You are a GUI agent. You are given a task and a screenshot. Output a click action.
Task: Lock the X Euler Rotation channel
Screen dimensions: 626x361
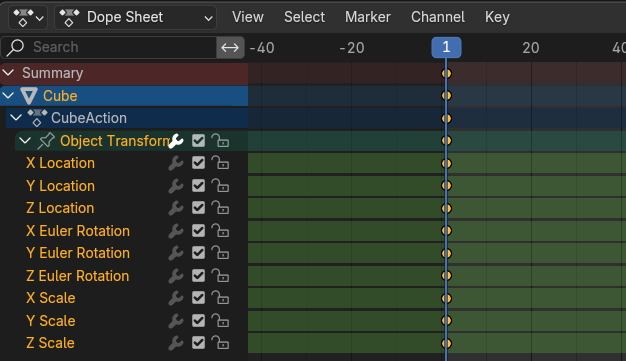[x=220, y=231]
